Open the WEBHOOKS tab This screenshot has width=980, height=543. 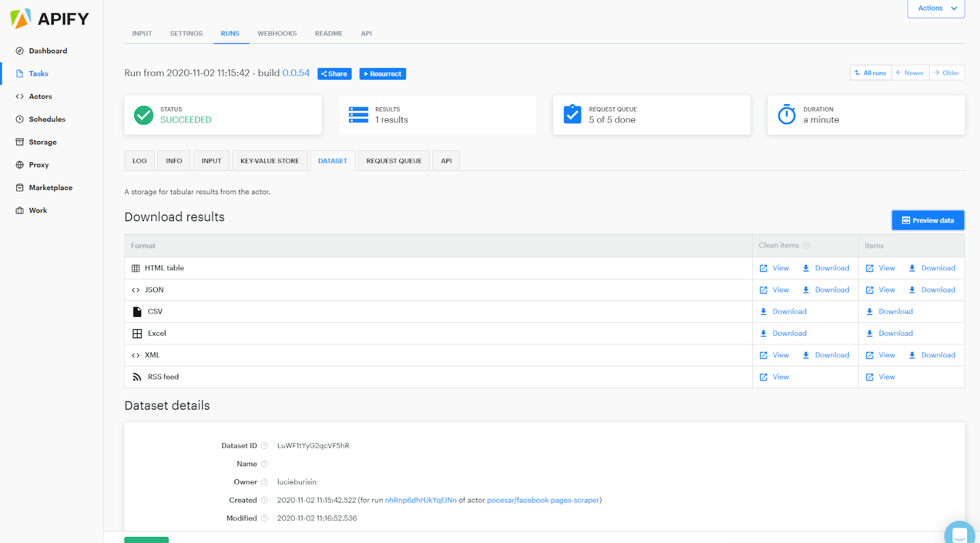(x=277, y=34)
